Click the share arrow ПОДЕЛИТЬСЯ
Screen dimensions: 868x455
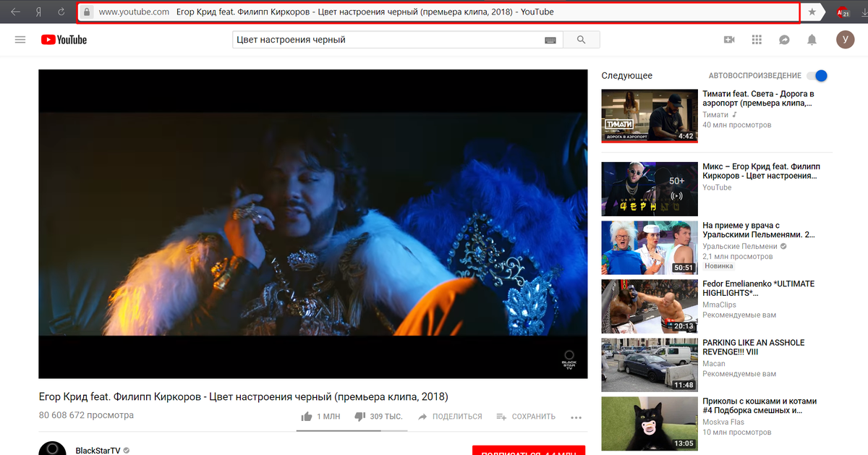450,417
